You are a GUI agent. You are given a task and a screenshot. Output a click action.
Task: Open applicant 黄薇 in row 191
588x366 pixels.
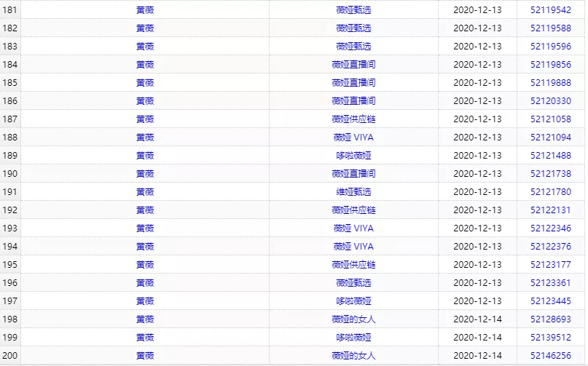pyautogui.click(x=145, y=192)
